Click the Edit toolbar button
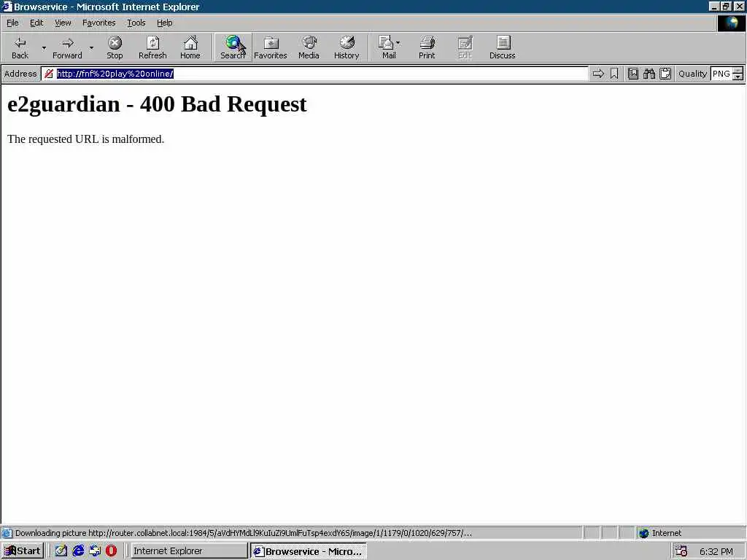Viewport: 747px width, 560px height. [x=465, y=47]
